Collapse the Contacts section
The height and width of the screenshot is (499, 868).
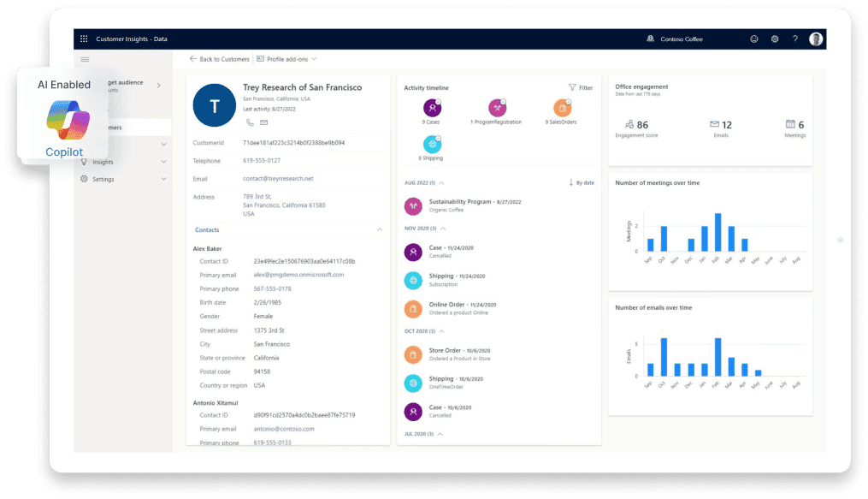(x=380, y=230)
